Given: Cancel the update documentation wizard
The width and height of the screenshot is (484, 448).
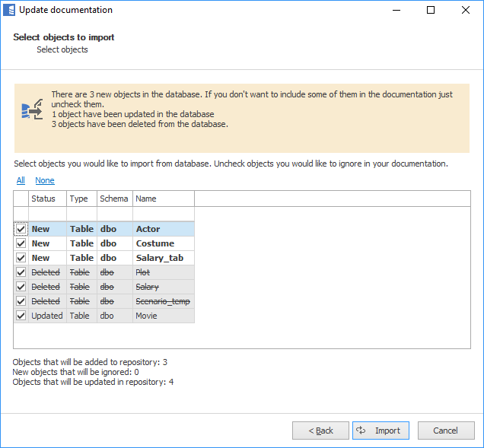Looking at the screenshot, I should (445, 431).
